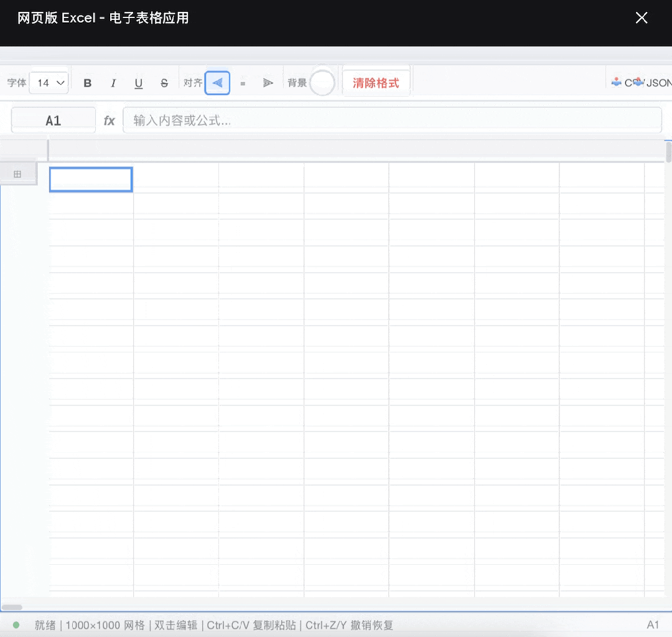The image size is (672, 637).
Task: Click the 1000×1000 网格 status text
Action: (105, 625)
